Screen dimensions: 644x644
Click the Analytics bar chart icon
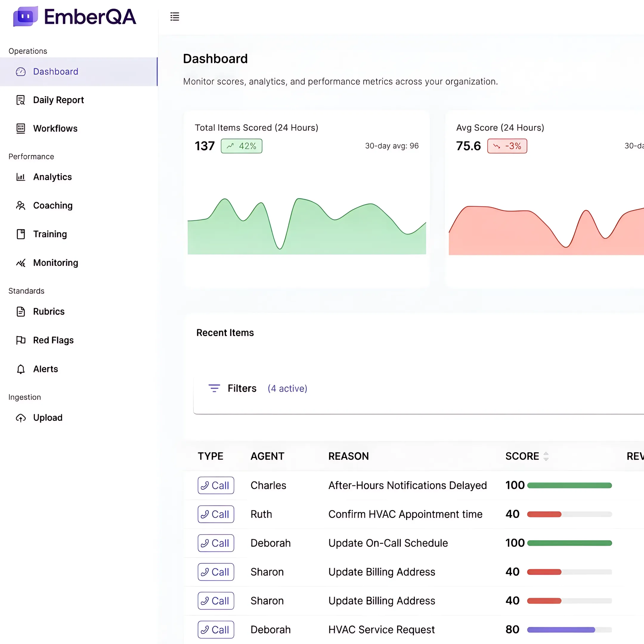pos(21,177)
